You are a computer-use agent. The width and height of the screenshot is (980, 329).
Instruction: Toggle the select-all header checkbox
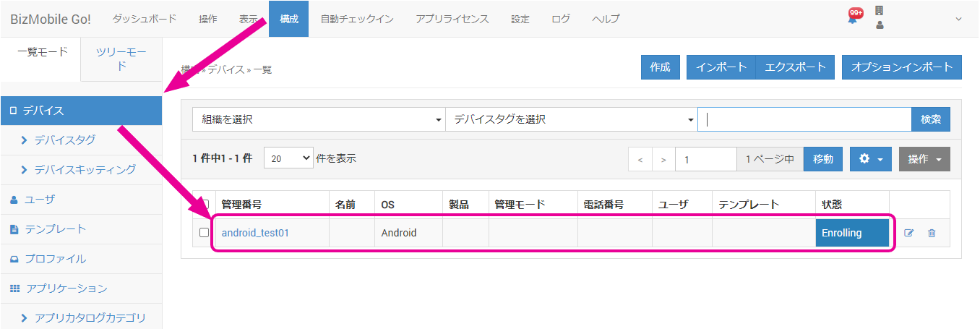click(x=204, y=204)
